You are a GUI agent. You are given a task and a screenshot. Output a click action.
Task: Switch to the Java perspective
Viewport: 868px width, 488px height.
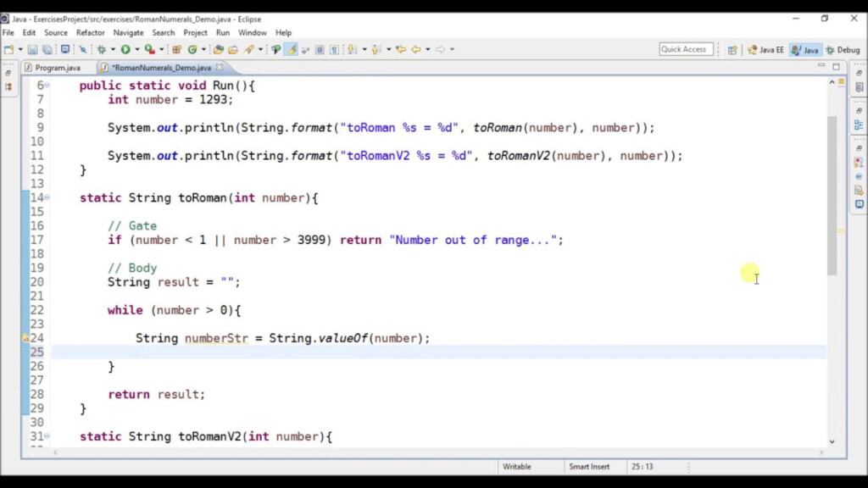click(x=805, y=50)
